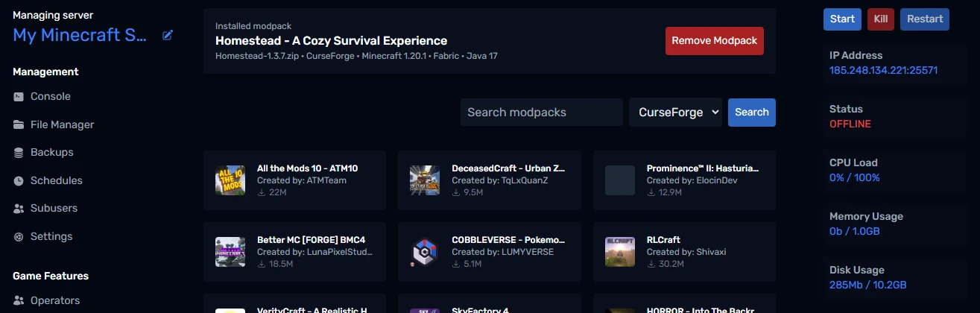This screenshot has width=980, height=313.
Task: Click the Schedules clock icon
Action: coord(19,180)
